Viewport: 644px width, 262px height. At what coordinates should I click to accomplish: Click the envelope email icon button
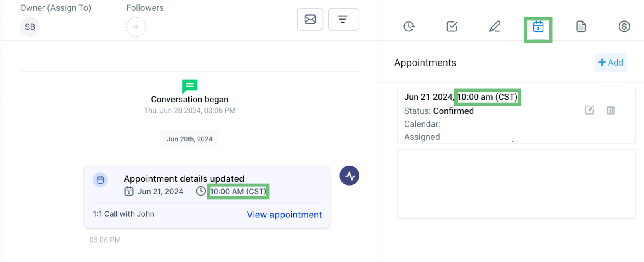click(x=310, y=19)
